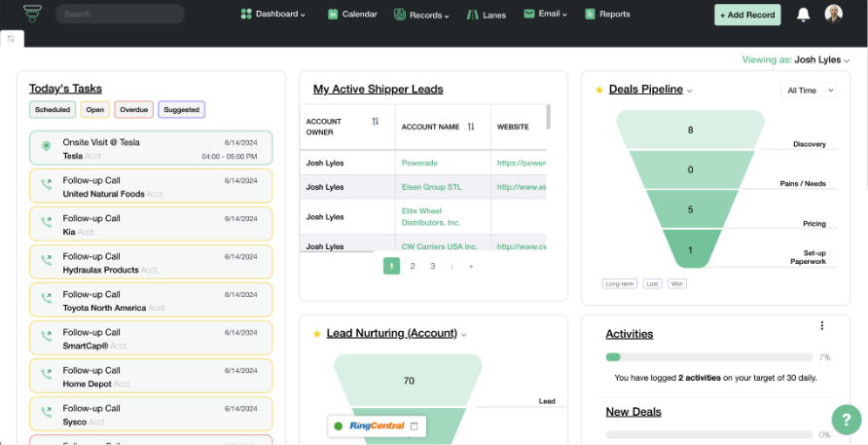
Task: Click the leads table vertical scrollbar
Action: (x=548, y=117)
